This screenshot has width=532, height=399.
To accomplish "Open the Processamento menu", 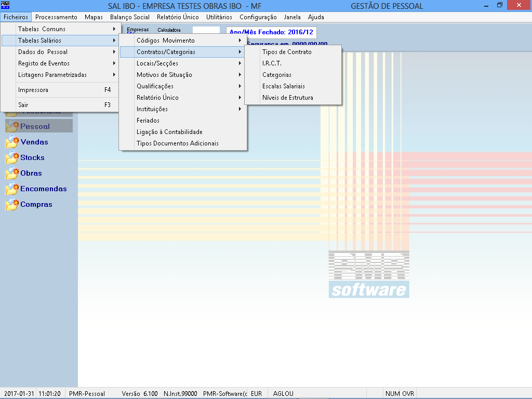I will pyautogui.click(x=56, y=17).
